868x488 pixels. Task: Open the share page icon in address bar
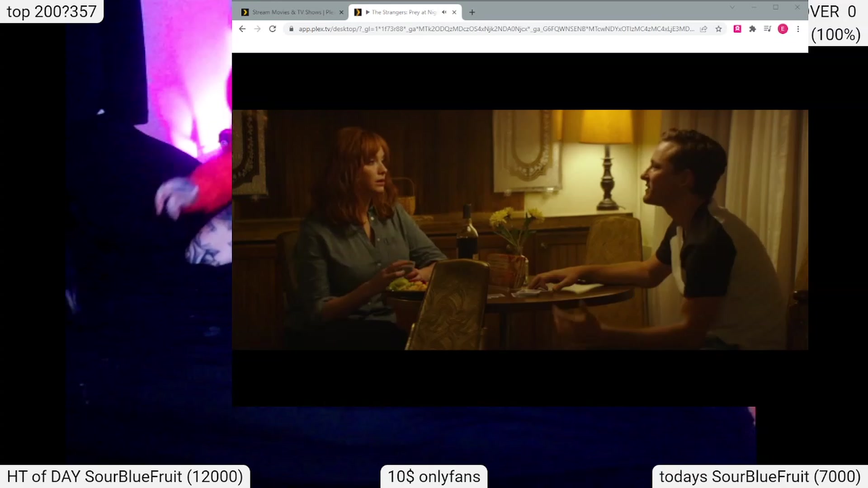703,29
